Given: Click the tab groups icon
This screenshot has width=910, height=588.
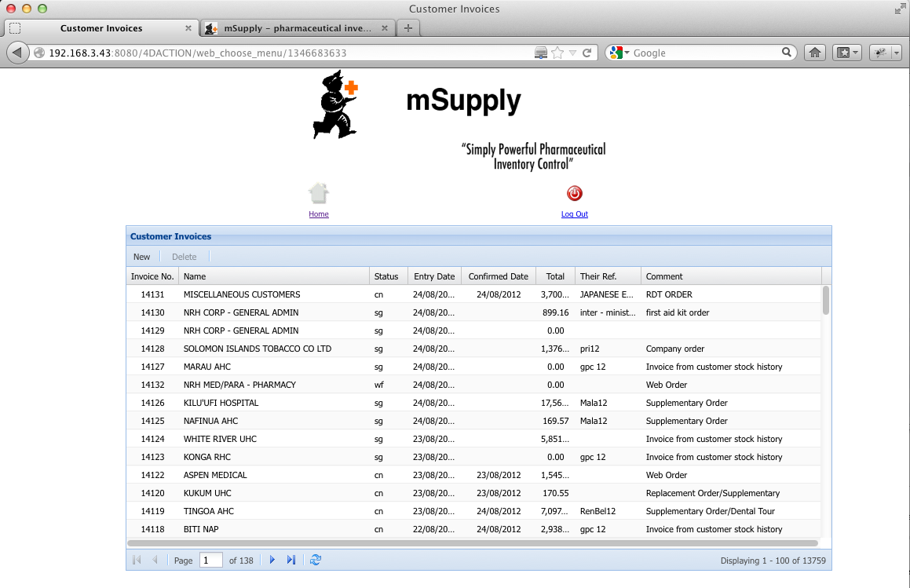Looking at the screenshot, I should click(15, 27).
